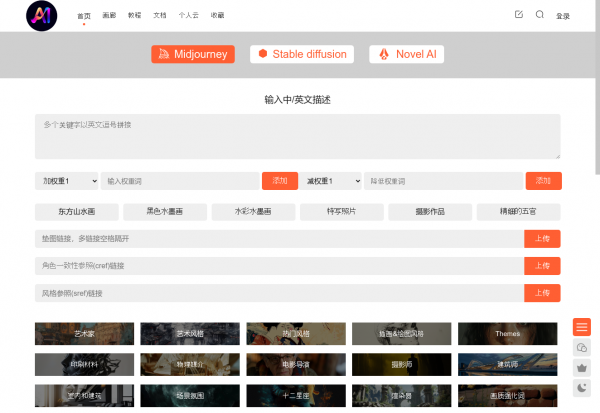Focus the main prompt description textarea
This screenshot has height=413, width=600.
coord(297,136)
